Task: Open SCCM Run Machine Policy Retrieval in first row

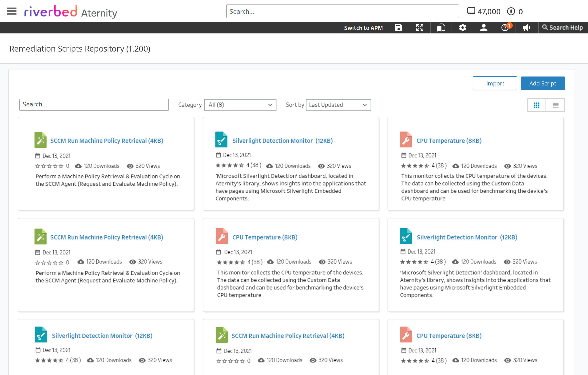Action: (x=107, y=141)
